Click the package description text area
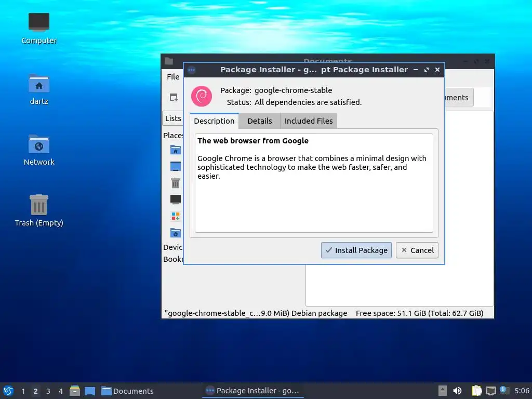Image resolution: width=532 pixels, height=399 pixels. (314, 183)
